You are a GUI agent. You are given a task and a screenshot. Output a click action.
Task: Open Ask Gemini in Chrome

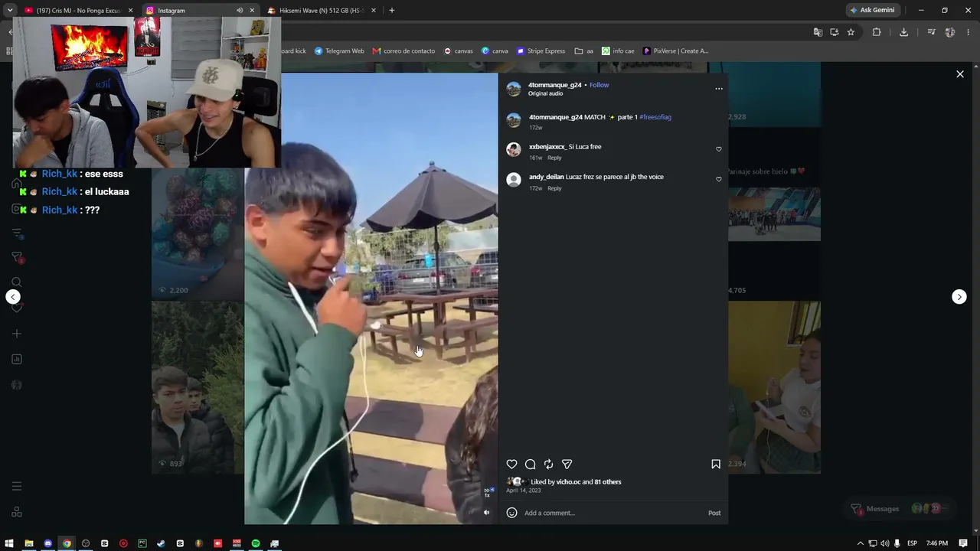click(x=872, y=11)
